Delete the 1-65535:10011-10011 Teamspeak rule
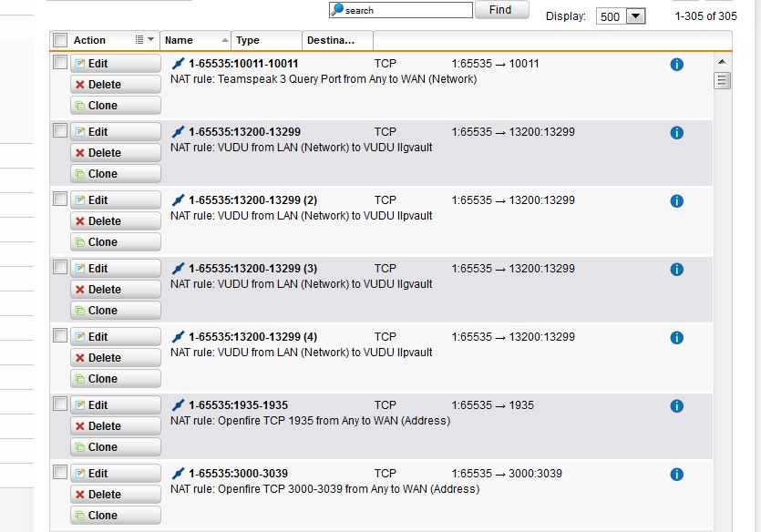Viewport: 761px width, 532px height. pos(116,85)
